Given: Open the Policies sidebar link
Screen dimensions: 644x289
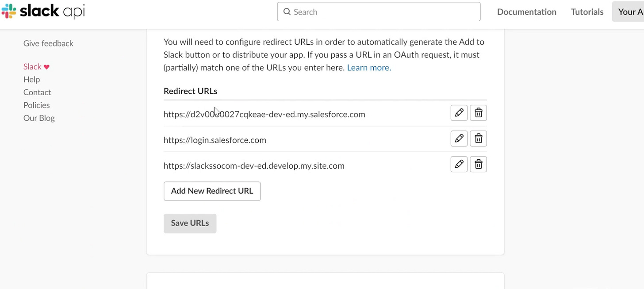Looking at the screenshot, I should [x=36, y=105].
